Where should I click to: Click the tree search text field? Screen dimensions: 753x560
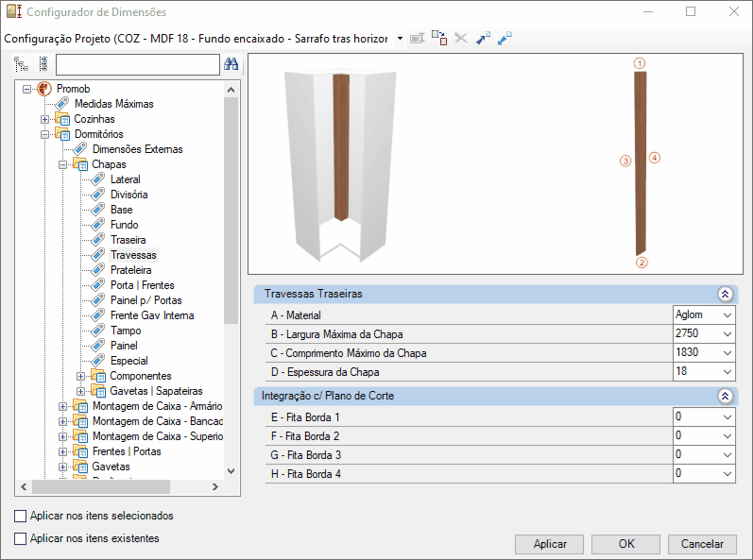tap(138, 64)
